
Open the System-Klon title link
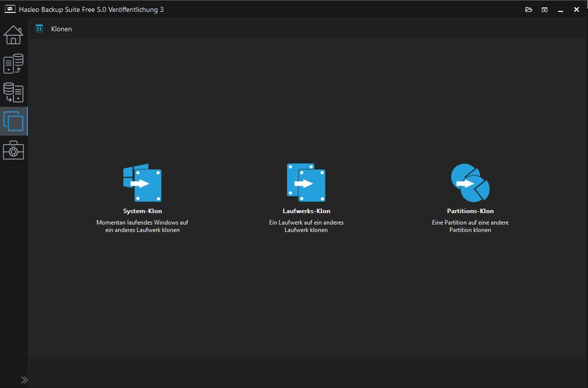click(x=143, y=211)
